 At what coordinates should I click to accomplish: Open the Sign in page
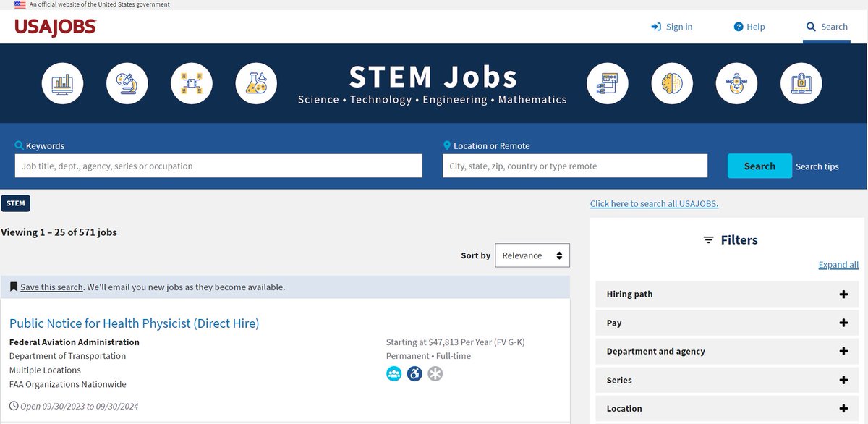(671, 27)
